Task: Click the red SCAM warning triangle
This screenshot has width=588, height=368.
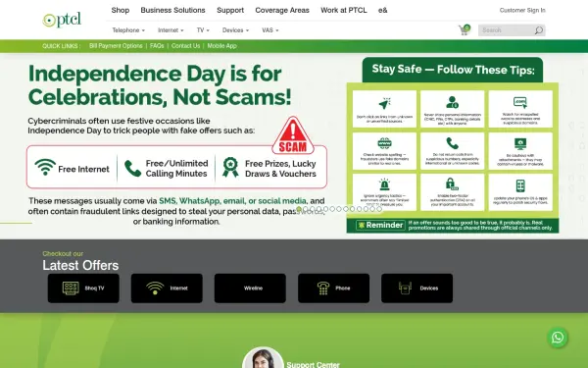Action: pos(293,135)
